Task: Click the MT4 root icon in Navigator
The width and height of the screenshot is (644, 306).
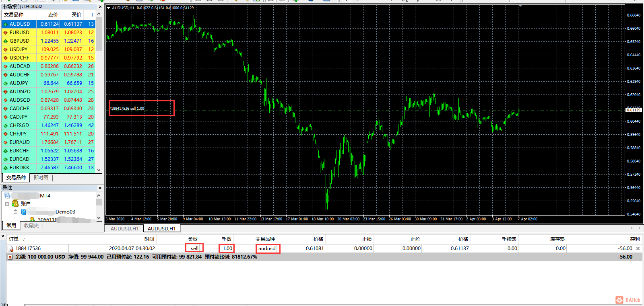Action: click(x=7, y=196)
